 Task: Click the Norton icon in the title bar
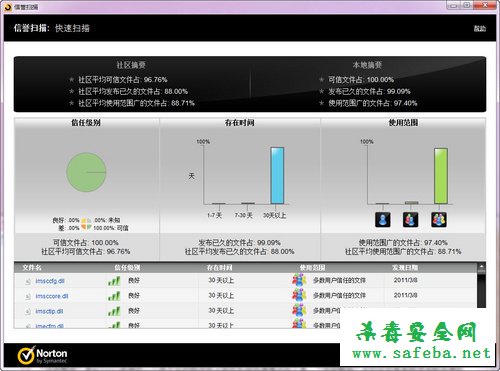(8, 7)
